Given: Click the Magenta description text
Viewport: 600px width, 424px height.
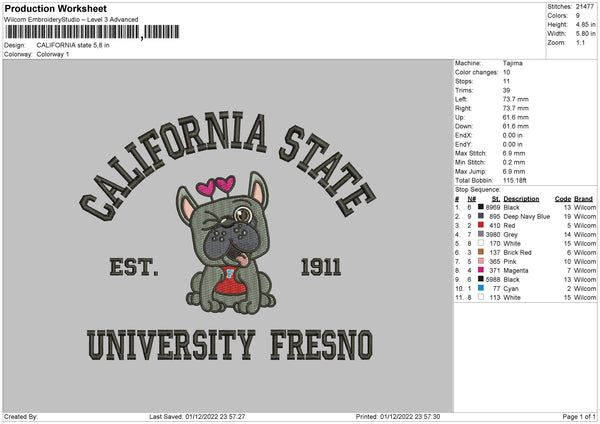Looking at the screenshot, I should pos(516,270).
